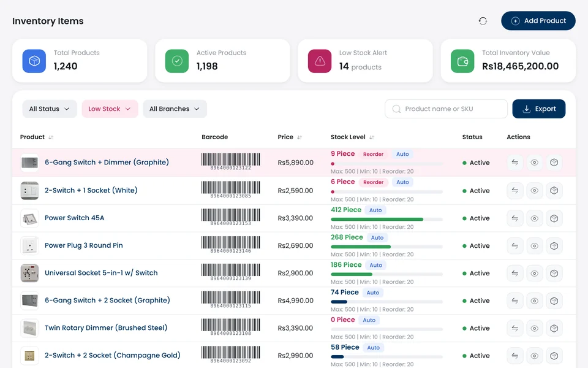Click the stock level bar for Power Switch 45A
Screen dimensions: 588x368
click(x=386, y=220)
